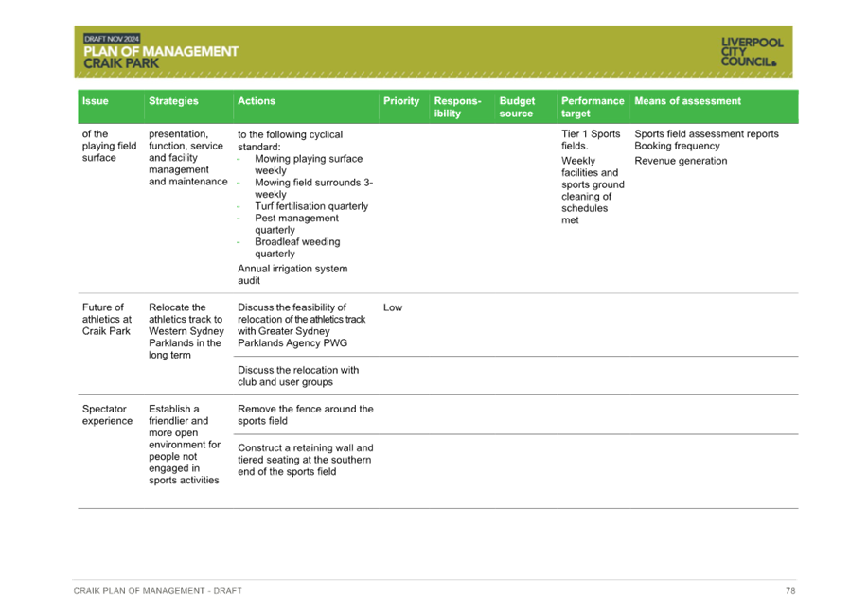Click the 'of the playing field surface' cell
Viewport: 868px width, 613px height.
click(109, 146)
